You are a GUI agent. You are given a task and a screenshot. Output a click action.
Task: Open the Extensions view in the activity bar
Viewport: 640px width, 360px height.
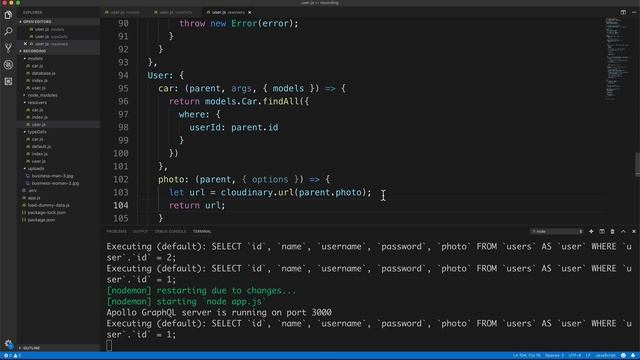(8, 81)
